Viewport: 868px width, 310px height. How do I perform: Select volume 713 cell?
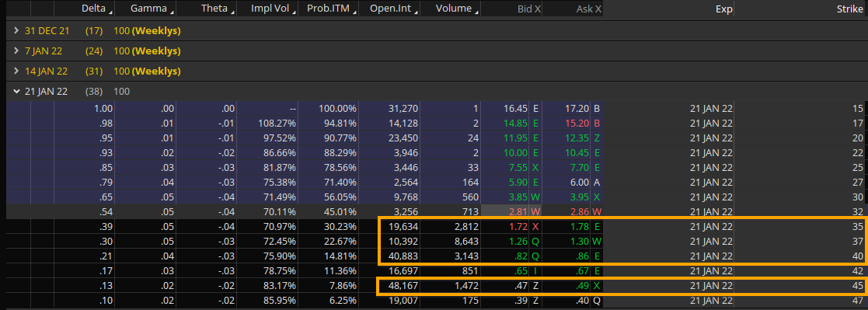[x=470, y=211]
